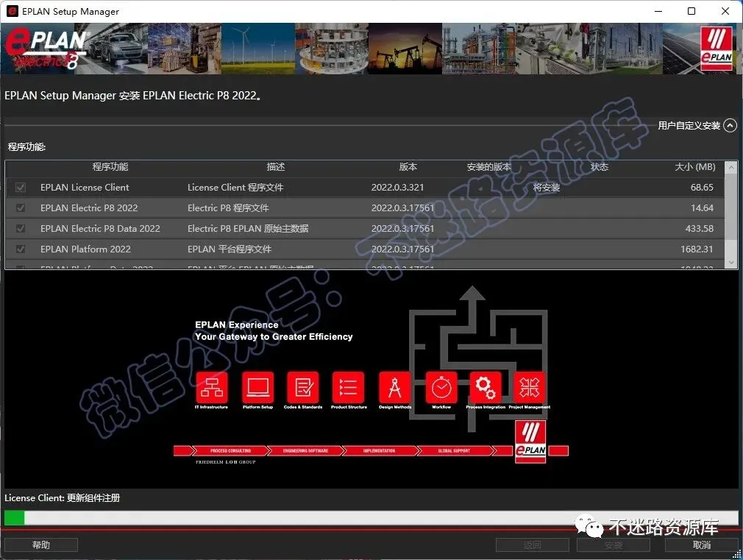Click the 1682.31 size value

click(x=697, y=249)
